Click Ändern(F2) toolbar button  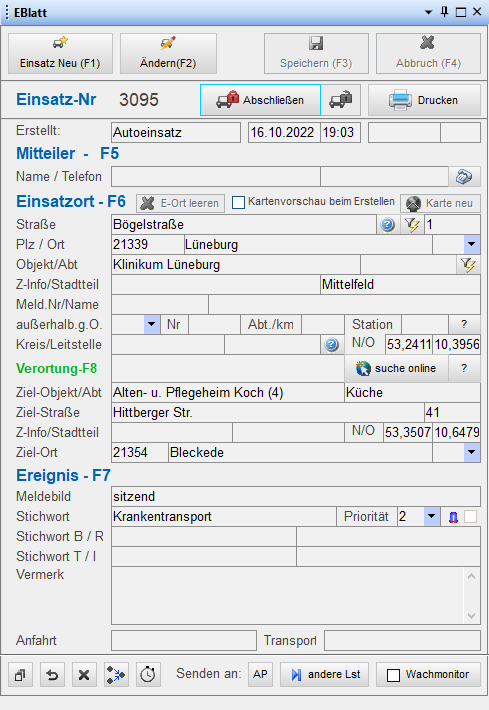[x=168, y=53]
